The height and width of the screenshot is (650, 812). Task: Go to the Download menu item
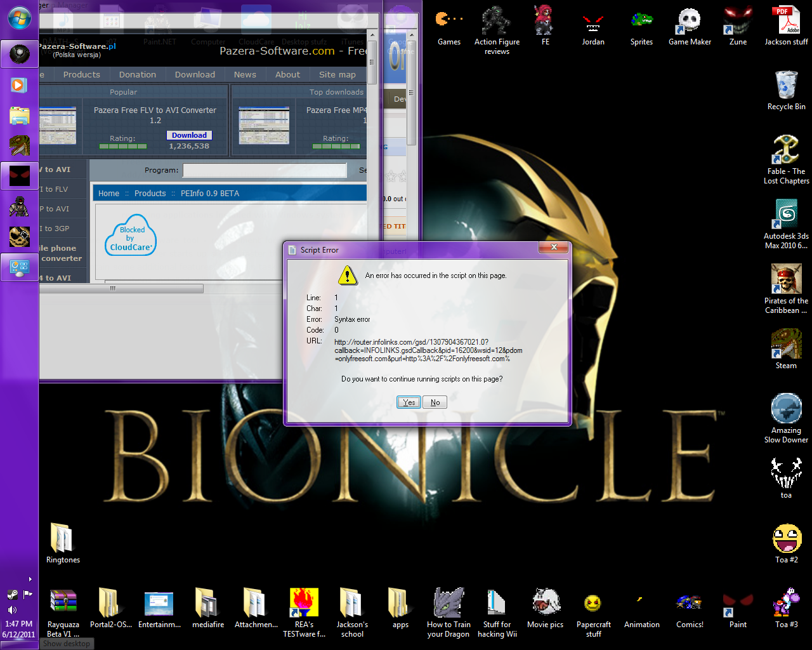195,74
